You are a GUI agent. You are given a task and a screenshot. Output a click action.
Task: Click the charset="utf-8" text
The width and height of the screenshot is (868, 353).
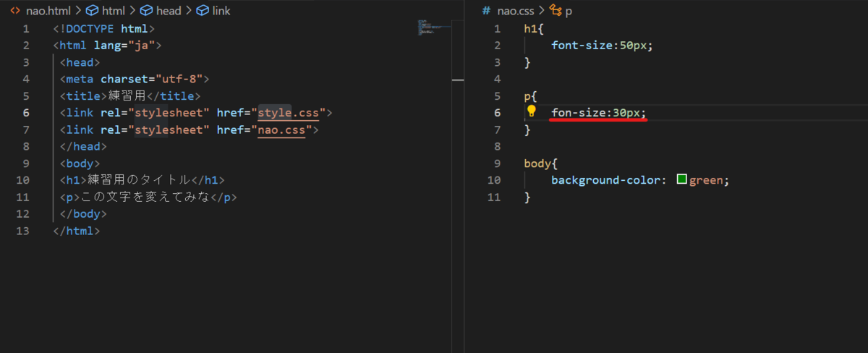[x=151, y=80]
